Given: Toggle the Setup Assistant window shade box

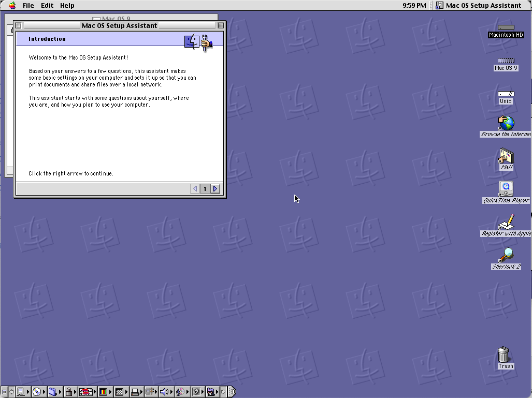Looking at the screenshot, I should point(221,25).
